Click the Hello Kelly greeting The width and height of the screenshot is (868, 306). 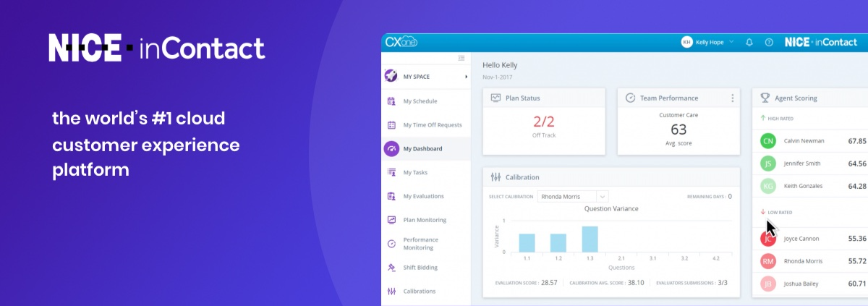500,65
